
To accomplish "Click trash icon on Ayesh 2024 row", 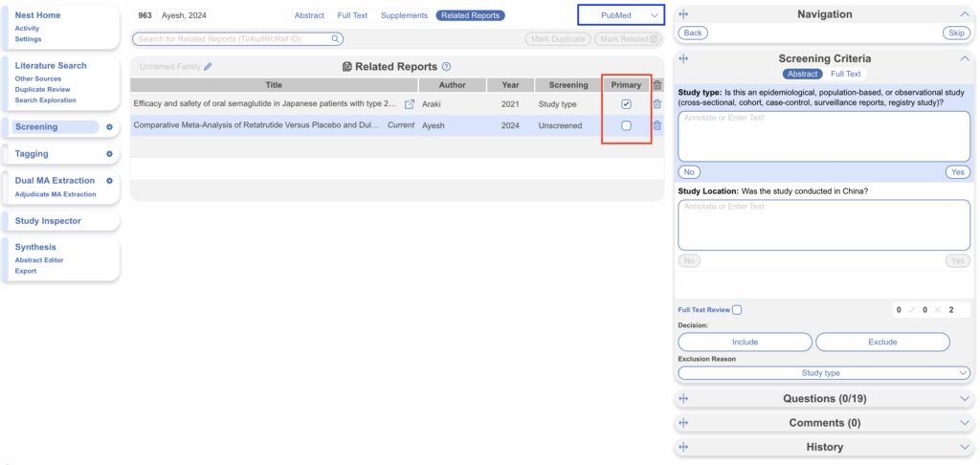I will 657,125.
